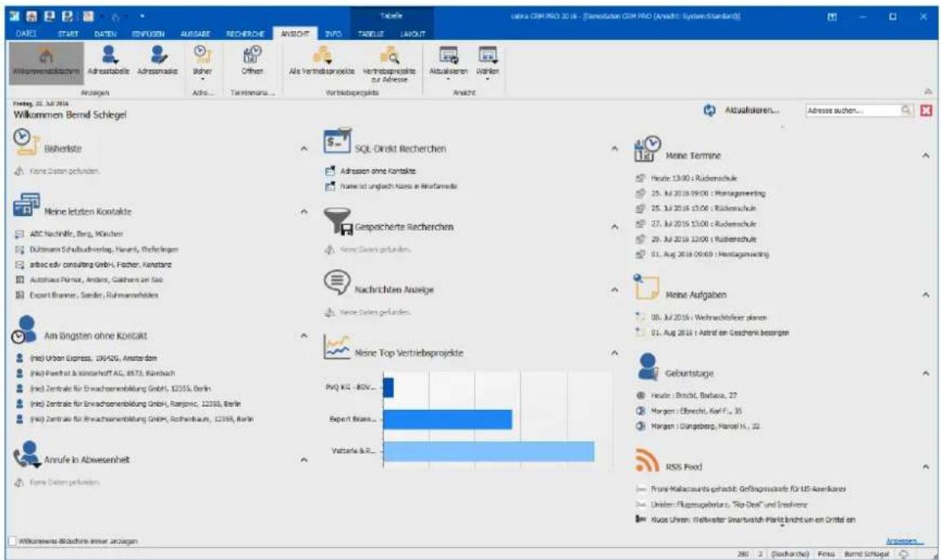Switch to the RECHERCHE ribbon tab

pos(245,33)
